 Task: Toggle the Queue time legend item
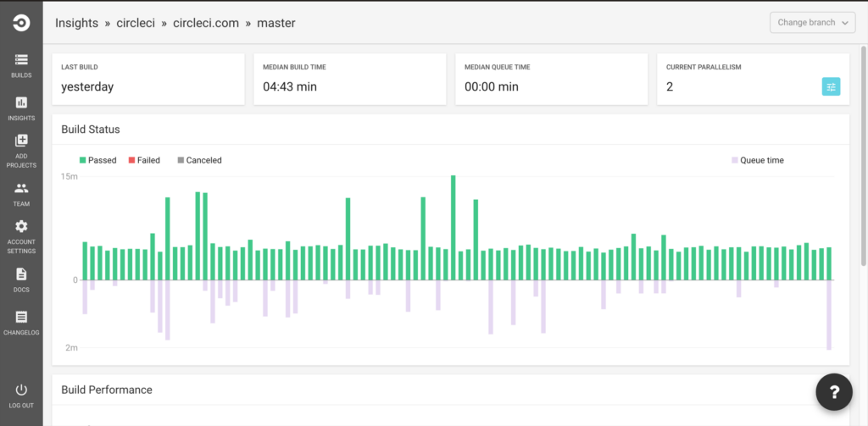pos(757,160)
